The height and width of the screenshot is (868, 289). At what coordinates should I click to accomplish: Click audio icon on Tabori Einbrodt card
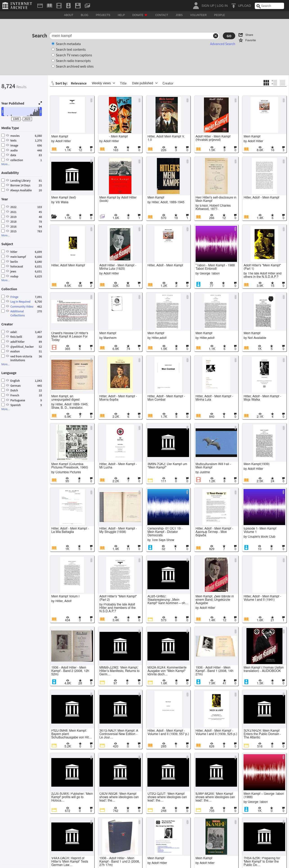199,284
